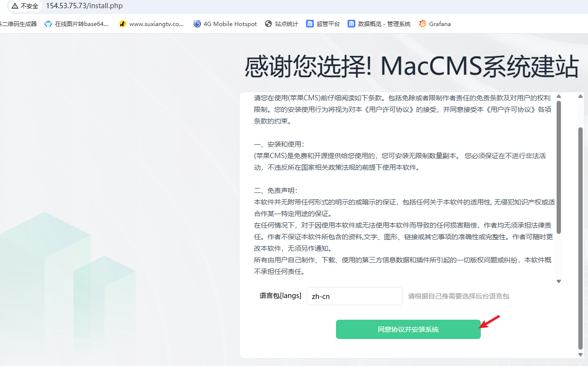Click the license agreement scrollbar thumb
The image size is (588, 366).
pos(559,167)
